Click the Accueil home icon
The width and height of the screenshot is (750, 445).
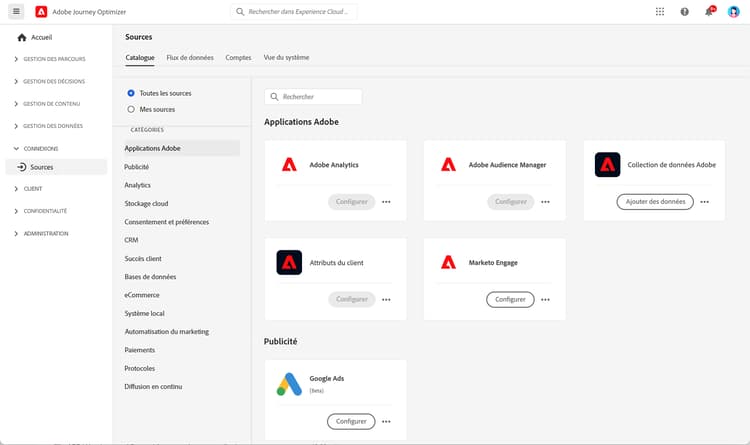tap(22, 37)
